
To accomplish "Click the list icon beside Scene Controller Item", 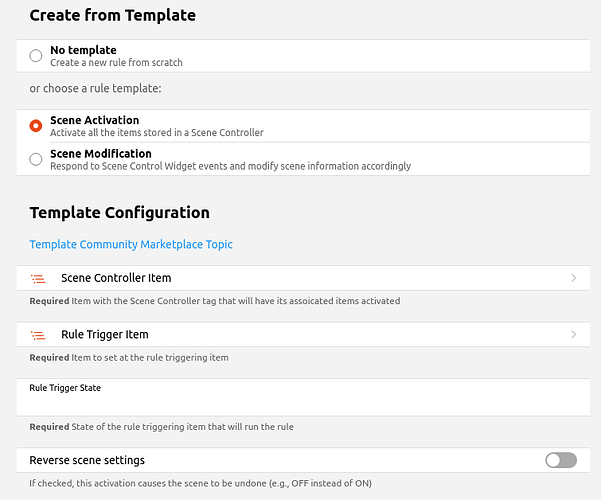I will click(x=38, y=278).
